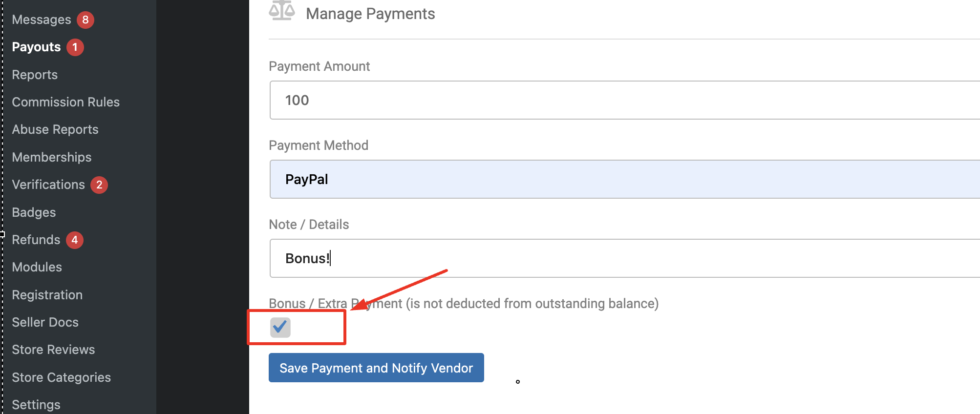Go to Reports in sidebar
The image size is (980, 414).
35,75
